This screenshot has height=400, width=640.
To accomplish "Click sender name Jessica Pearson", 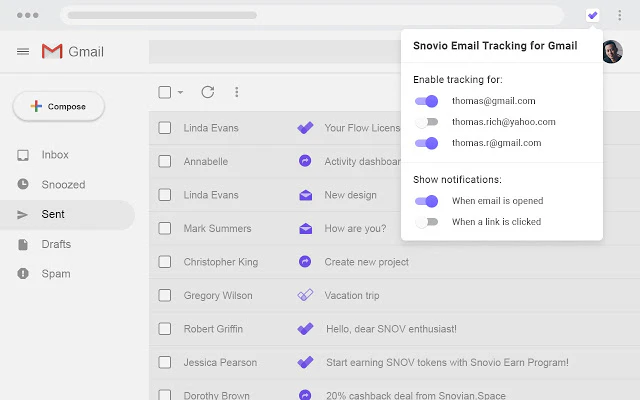I will [x=220, y=362].
